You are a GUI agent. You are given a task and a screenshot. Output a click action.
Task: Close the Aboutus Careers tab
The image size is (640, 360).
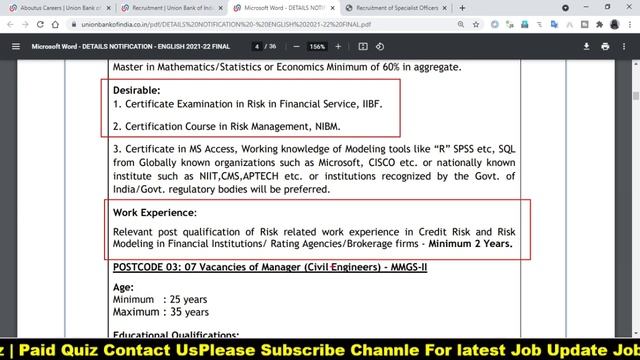tap(109, 8)
